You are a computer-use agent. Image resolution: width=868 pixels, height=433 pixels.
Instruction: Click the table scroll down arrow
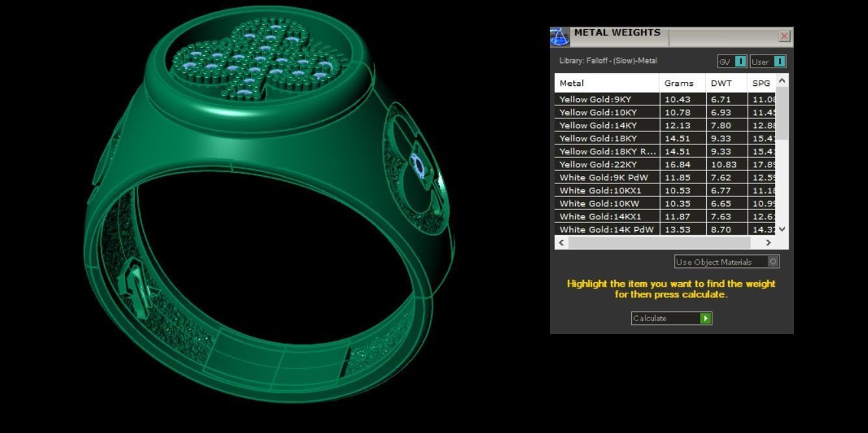coord(782,229)
